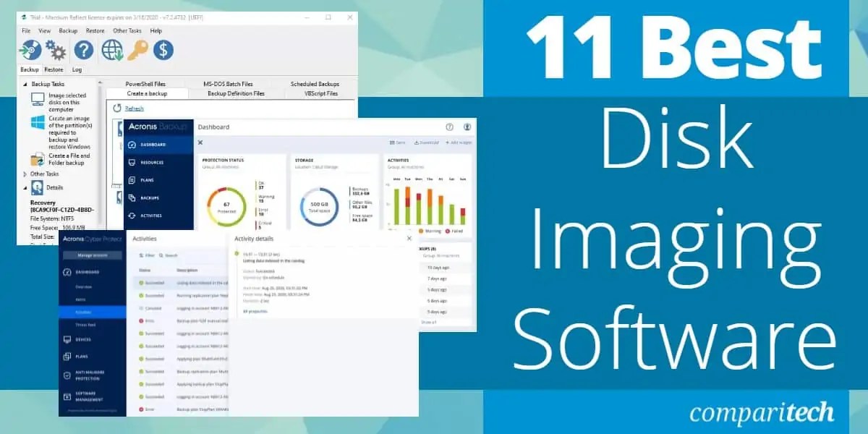868x434 pixels.
Task: Open the Resources section in Acronis Backup
Action: coord(132,163)
